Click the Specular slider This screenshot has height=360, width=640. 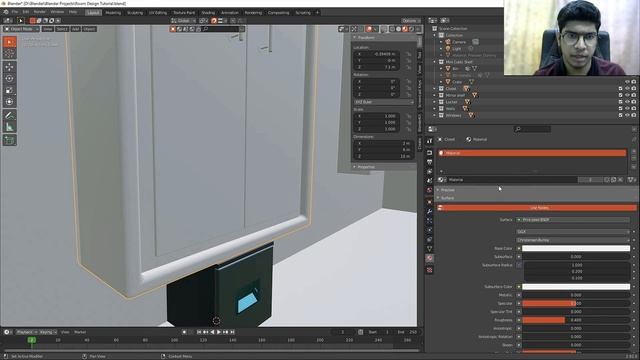pos(576,303)
